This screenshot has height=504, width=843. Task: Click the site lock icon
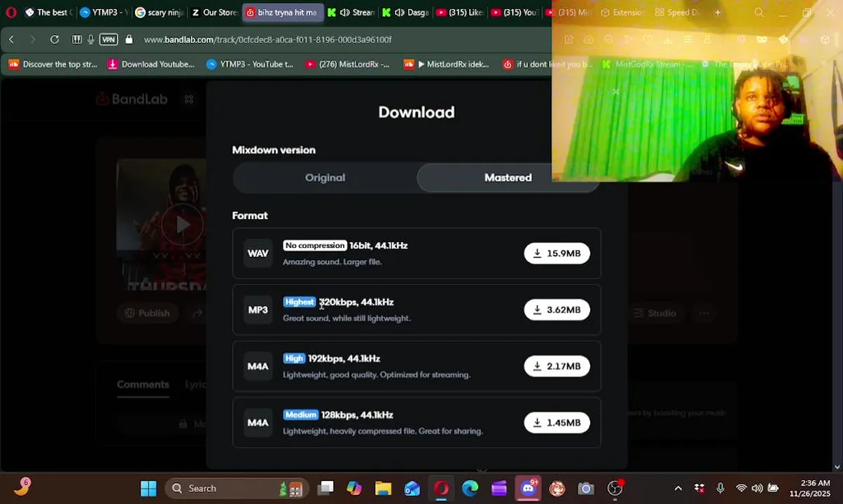click(129, 40)
